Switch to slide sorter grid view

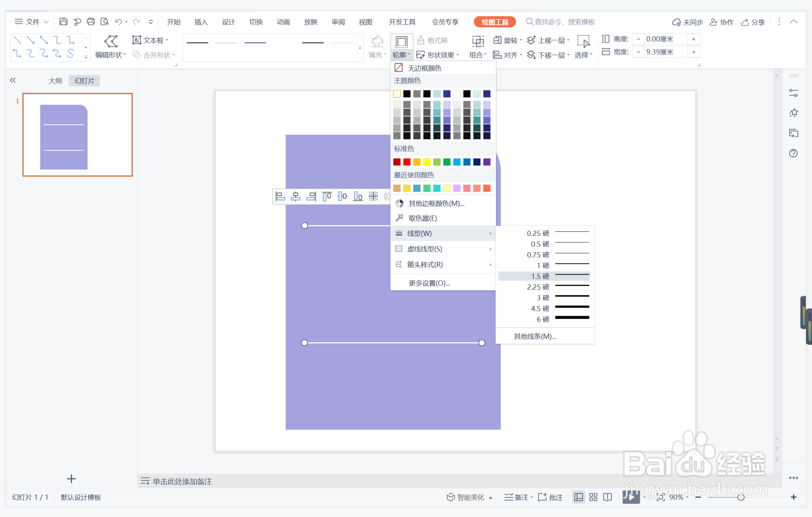(x=593, y=497)
